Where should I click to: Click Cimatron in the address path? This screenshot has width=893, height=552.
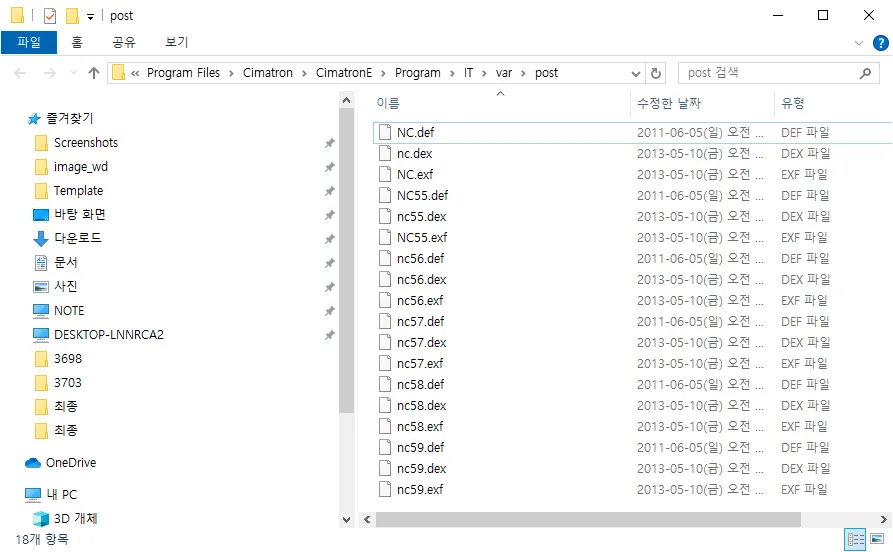pos(268,73)
